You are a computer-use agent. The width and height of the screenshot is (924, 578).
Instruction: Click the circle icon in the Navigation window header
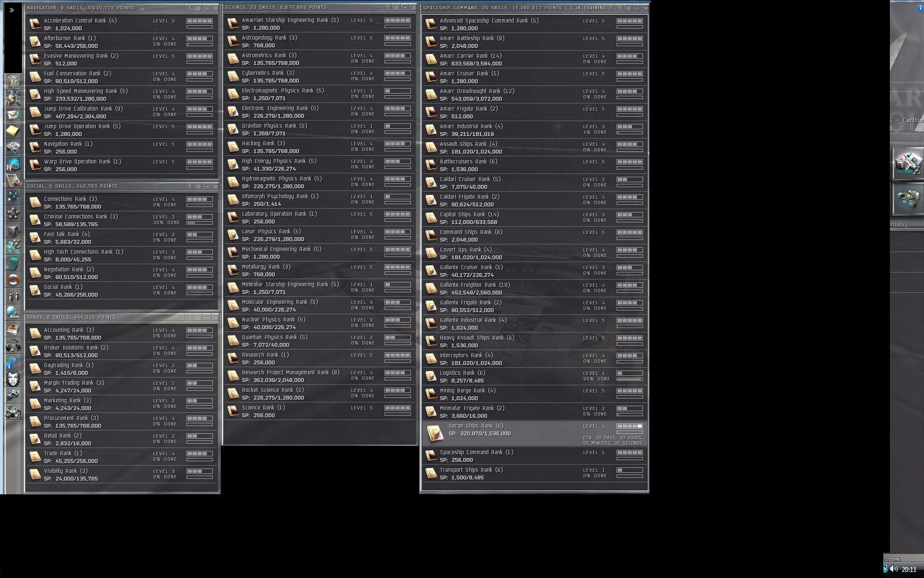coord(199,8)
